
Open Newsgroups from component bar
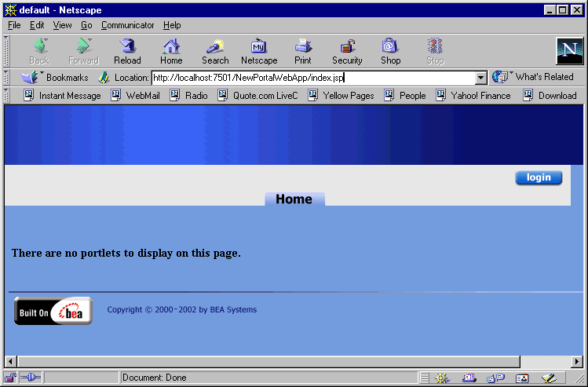tap(495, 378)
